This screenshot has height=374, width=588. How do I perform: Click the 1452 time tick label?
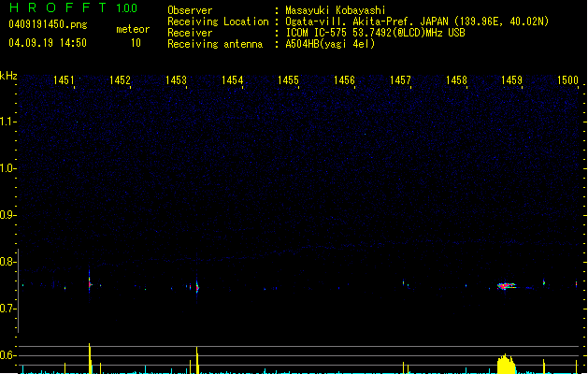click(120, 80)
